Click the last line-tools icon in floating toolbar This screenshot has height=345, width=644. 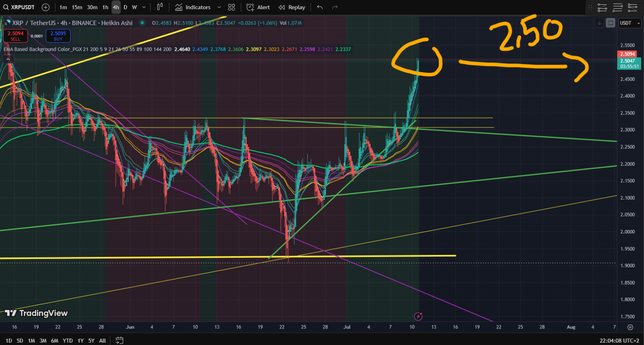[x=633, y=7]
